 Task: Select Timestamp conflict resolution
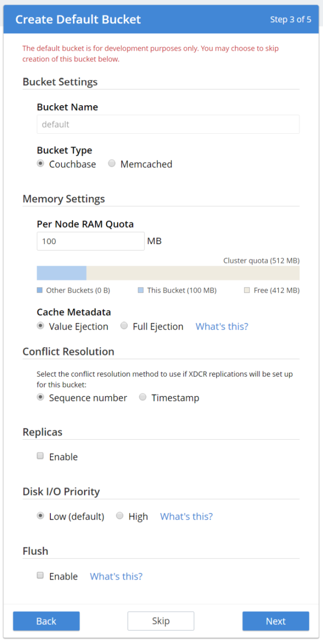tap(142, 397)
